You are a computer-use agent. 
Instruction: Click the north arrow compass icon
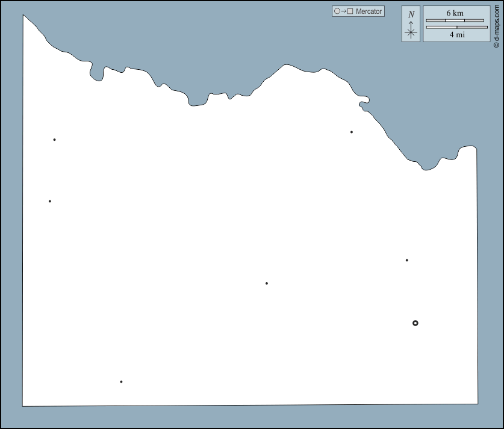(x=411, y=31)
